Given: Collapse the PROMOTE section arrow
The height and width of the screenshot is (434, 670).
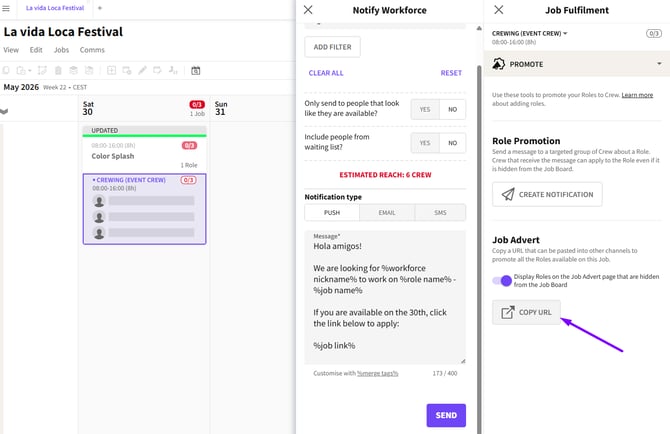Looking at the screenshot, I should (659, 64).
